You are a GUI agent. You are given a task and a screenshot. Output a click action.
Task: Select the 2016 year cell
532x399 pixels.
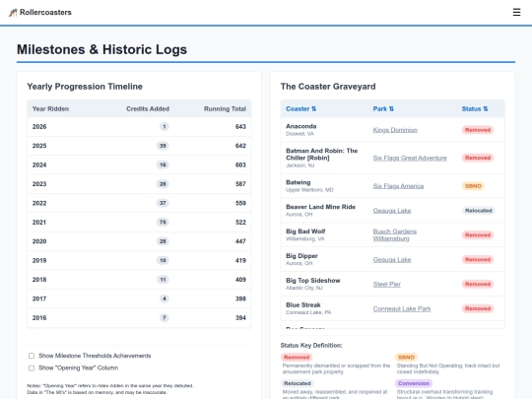[39, 318]
